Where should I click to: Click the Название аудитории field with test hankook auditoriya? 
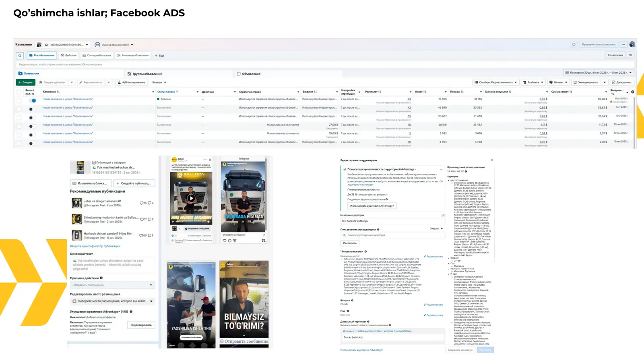pyautogui.click(x=393, y=221)
